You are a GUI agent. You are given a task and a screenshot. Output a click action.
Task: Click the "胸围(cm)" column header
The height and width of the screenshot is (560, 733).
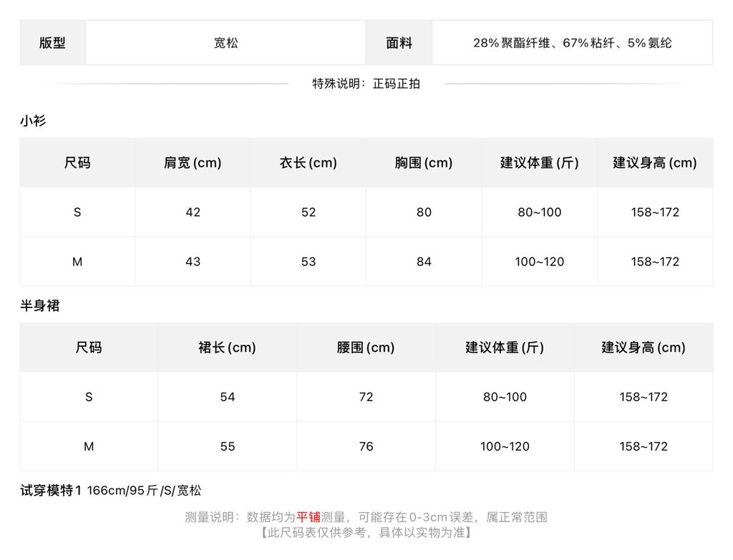coord(424,162)
